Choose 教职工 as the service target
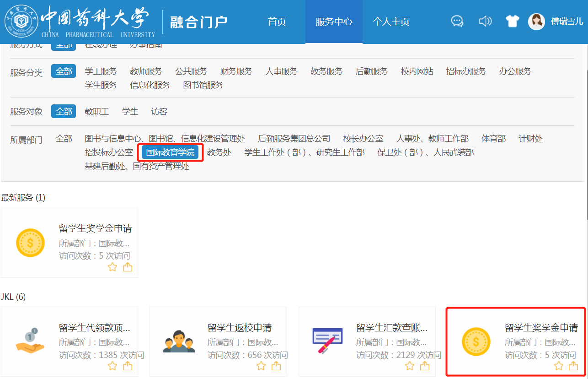The width and height of the screenshot is (588, 379). (96, 112)
